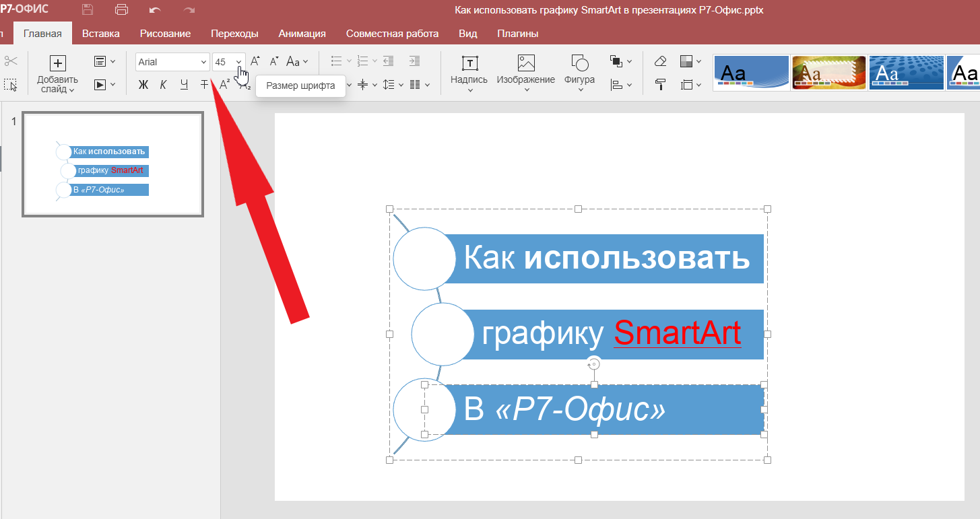Image resolution: width=980 pixels, height=519 pixels.
Task: Click the vertical align icon
Action: tap(362, 85)
